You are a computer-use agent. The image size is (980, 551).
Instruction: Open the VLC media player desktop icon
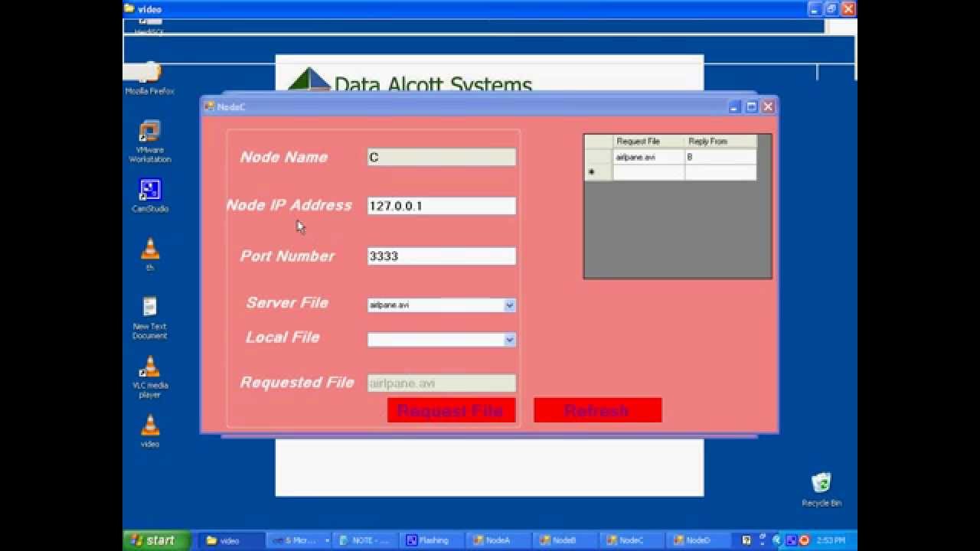point(150,377)
